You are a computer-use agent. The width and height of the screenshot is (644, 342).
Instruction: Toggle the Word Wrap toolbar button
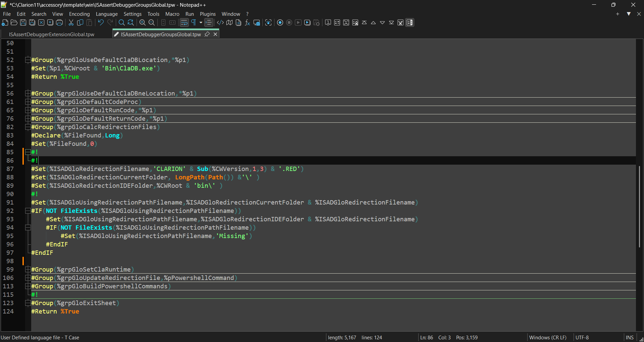[x=184, y=23]
